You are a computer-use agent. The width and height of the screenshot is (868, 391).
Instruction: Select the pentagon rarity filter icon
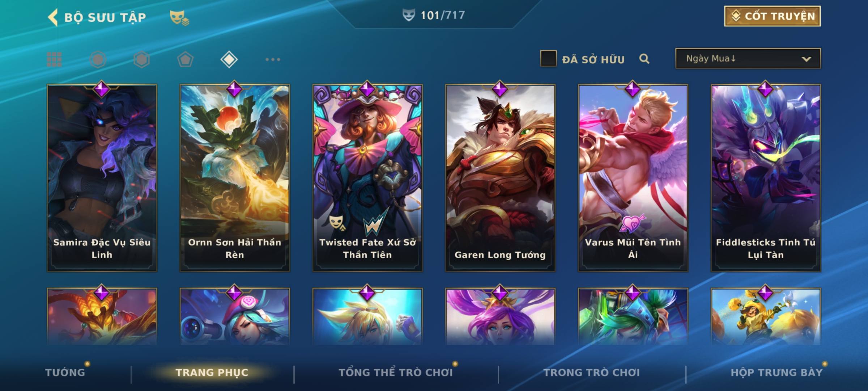(185, 59)
